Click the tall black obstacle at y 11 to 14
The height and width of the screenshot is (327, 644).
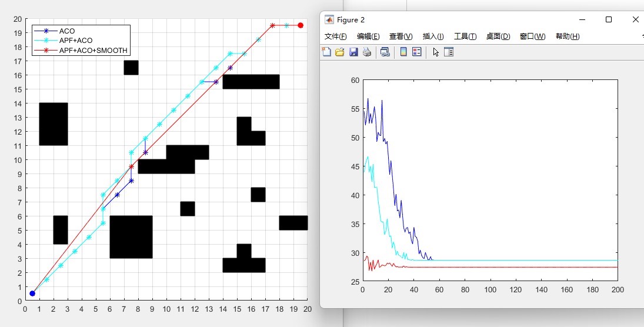[x=54, y=124]
